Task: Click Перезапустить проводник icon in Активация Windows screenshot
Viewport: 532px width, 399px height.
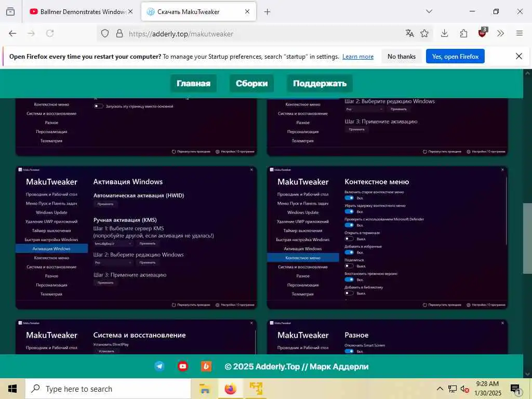Action: pyautogui.click(x=174, y=305)
